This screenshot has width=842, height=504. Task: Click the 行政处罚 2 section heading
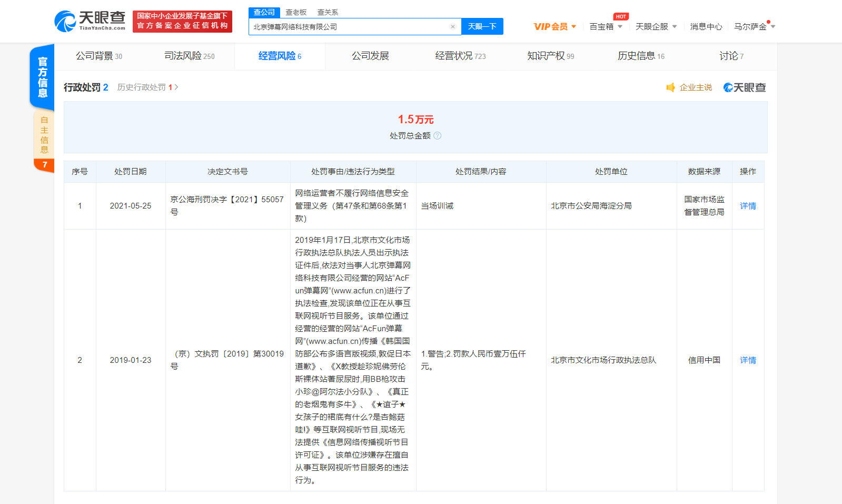coord(86,87)
